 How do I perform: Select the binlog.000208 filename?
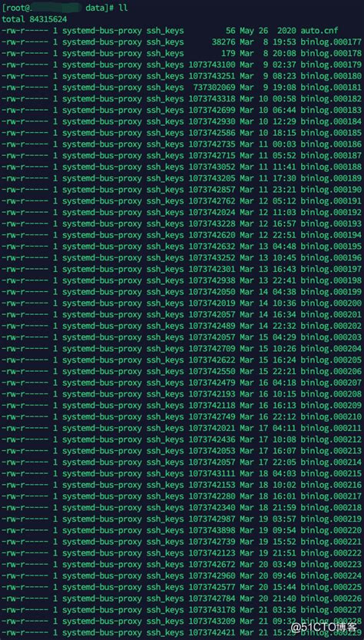[x=331, y=394]
